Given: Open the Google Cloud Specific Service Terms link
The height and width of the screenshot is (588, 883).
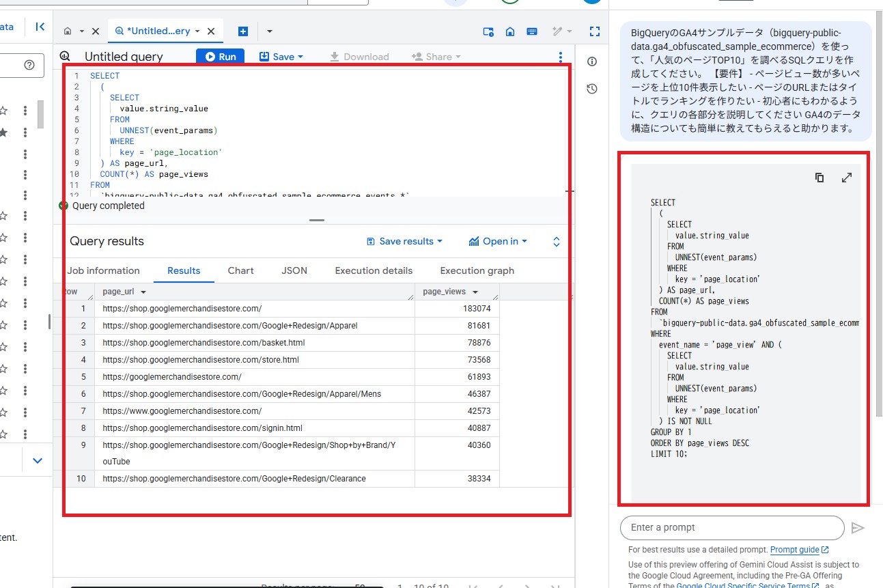Looking at the screenshot, I should point(748,585).
